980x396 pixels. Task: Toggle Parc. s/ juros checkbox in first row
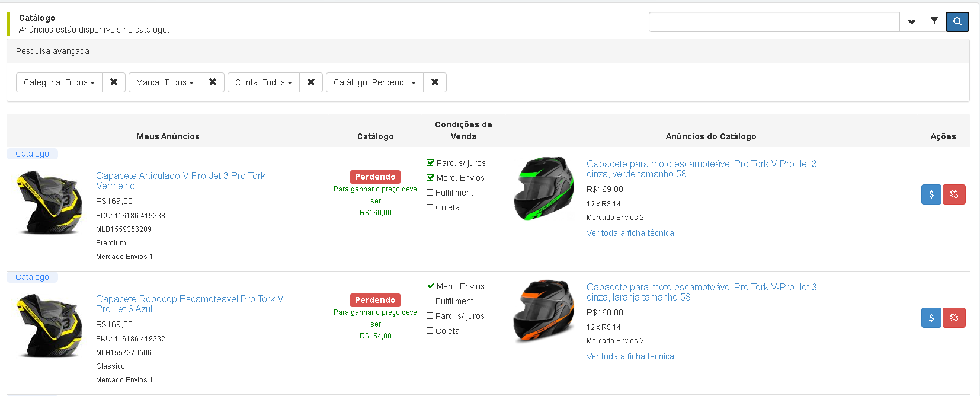[x=430, y=163]
